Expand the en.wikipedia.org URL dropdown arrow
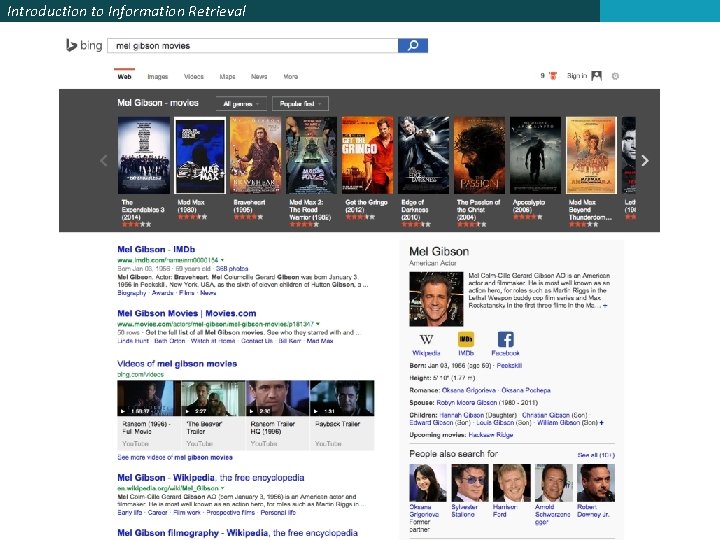The height and width of the screenshot is (540, 720). click(x=223, y=488)
